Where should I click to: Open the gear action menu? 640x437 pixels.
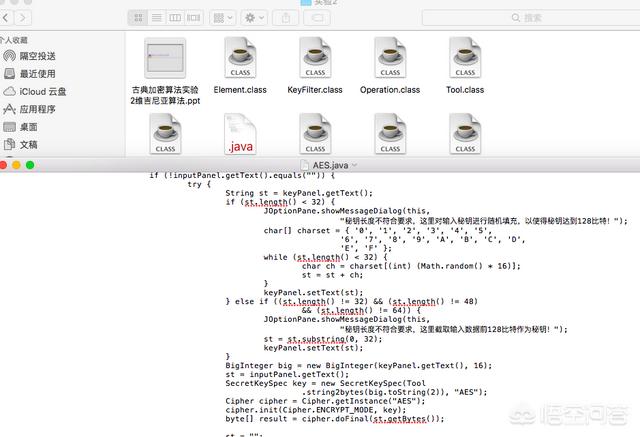pos(254,18)
